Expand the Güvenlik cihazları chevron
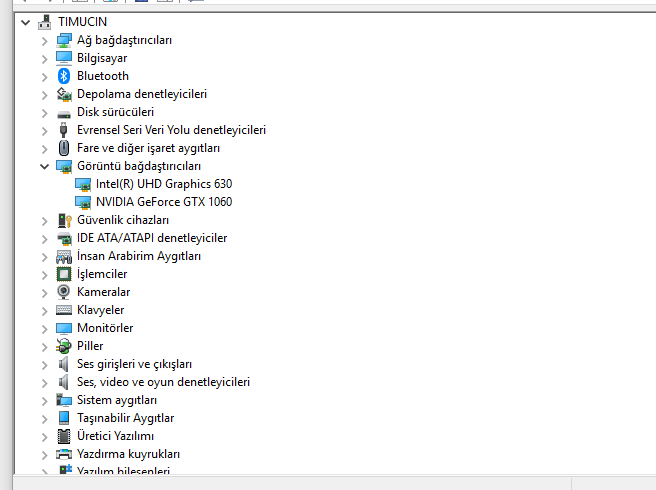 coord(44,221)
